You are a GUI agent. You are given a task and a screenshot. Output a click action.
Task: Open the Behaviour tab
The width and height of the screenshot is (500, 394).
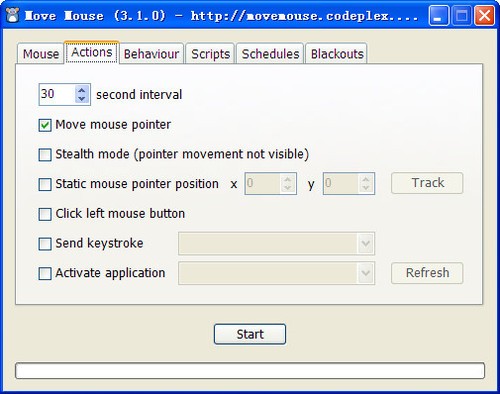click(151, 54)
